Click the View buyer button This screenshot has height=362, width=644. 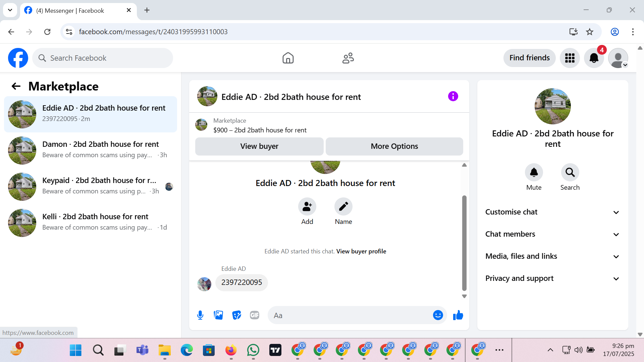pyautogui.click(x=259, y=146)
